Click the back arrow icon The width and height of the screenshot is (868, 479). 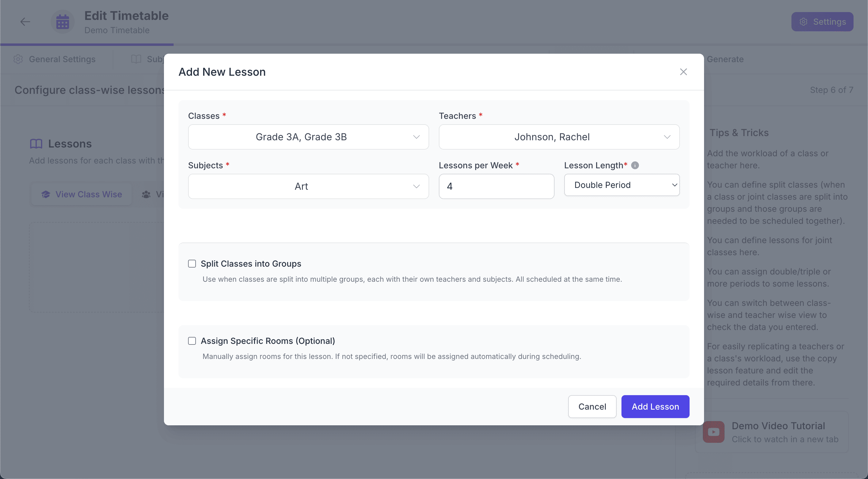tap(25, 22)
